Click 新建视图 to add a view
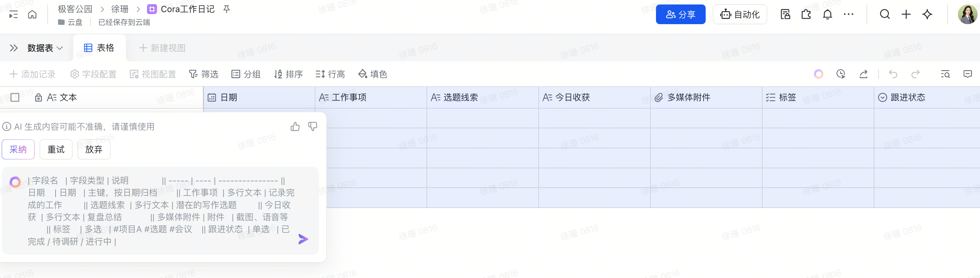The image size is (980, 278). (163, 48)
